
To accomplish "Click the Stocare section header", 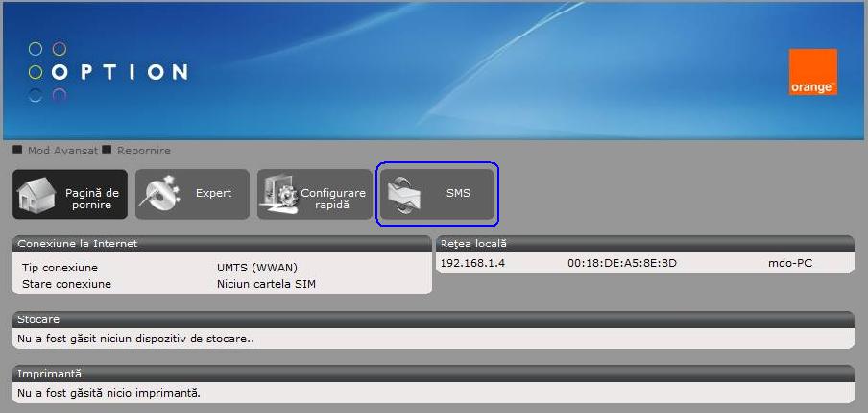I will (433, 319).
